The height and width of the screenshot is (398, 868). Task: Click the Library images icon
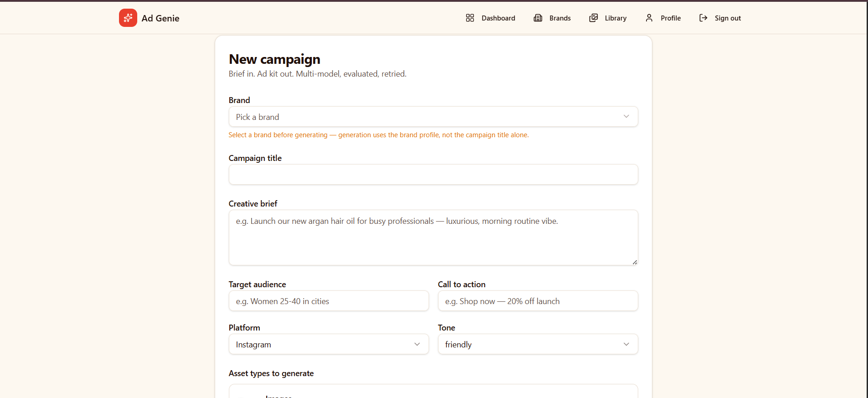click(x=594, y=18)
